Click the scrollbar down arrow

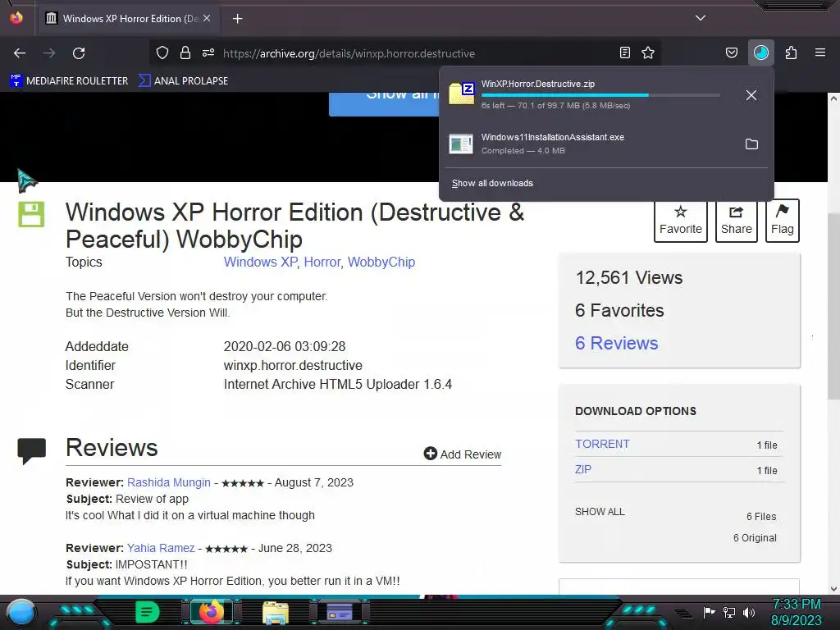pos(833,589)
